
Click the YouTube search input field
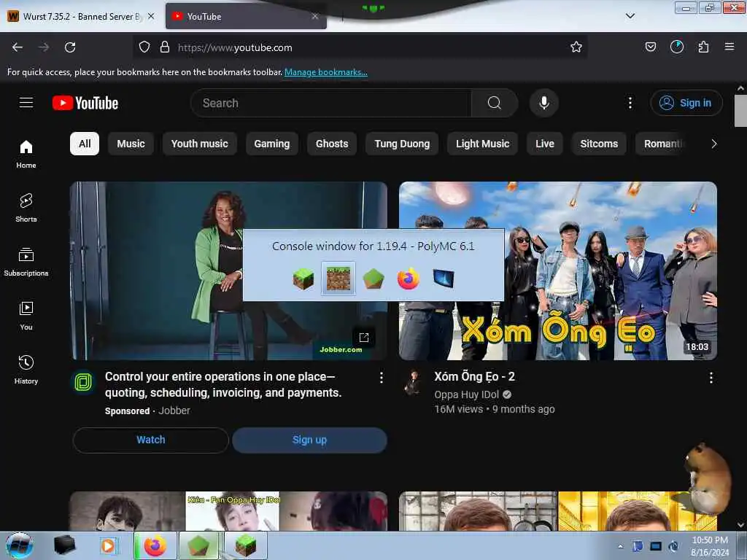330,103
